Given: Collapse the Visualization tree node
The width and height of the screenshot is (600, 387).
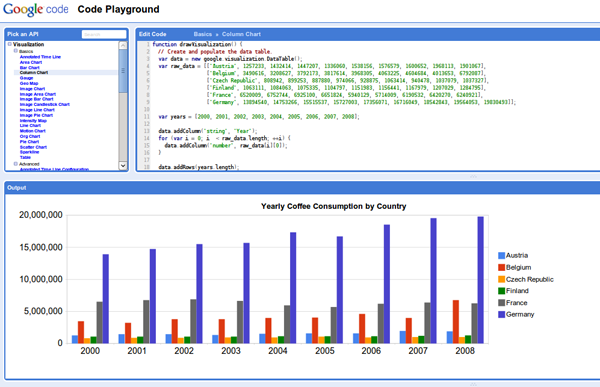Looking at the screenshot, I should pyautogui.click(x=10, y=44).
